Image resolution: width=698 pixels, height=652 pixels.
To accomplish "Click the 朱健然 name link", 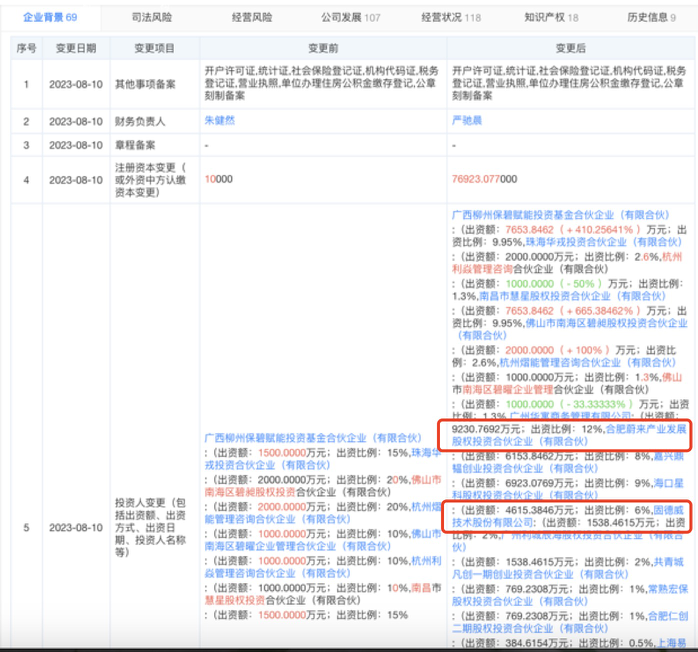I will tap(220, 120).
